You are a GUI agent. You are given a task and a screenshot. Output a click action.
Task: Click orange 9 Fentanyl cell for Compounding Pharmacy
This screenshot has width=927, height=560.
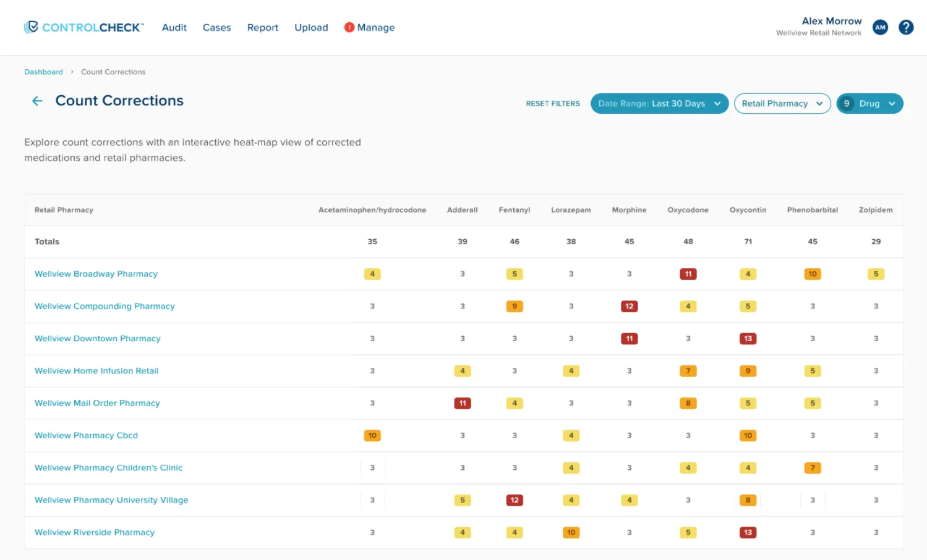(515, 306)
